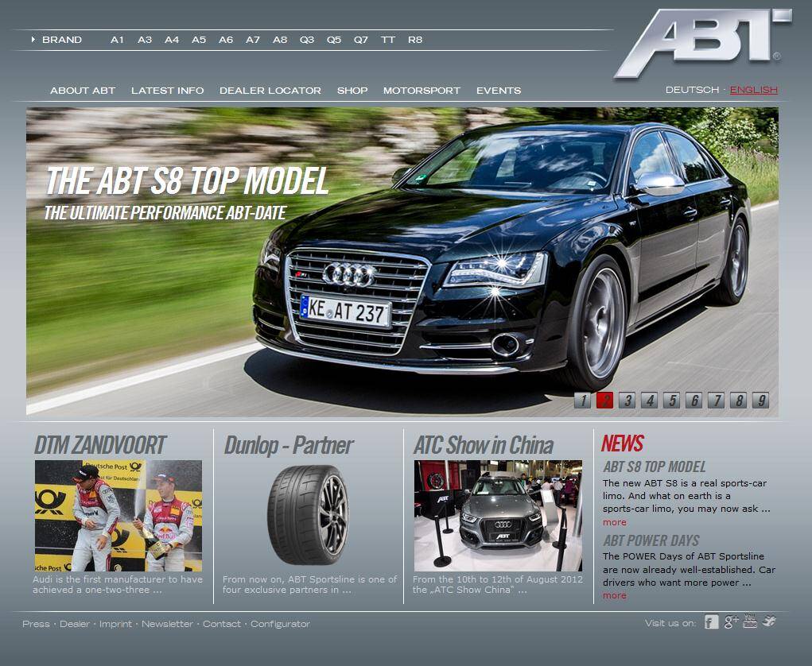Select the A1 model link
The width and height of the screenshot is (812, 666).
117,40
